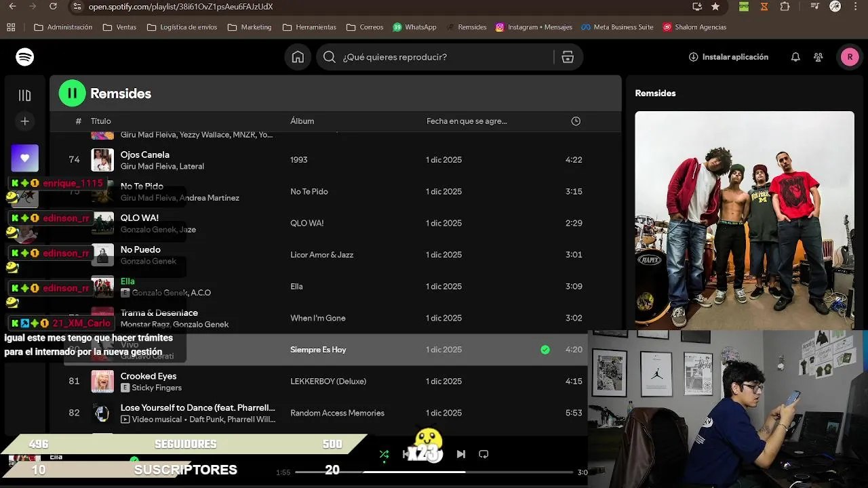Sort tracks by the duration clock icon
Screen dimensions: 868x488
pyautogui.click(x=576, y=121)
